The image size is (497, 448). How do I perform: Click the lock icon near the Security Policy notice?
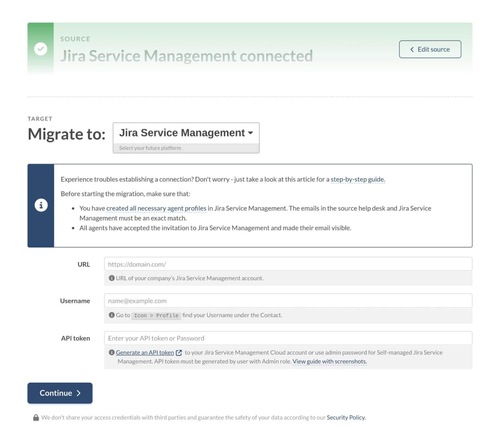pos(36,417)
